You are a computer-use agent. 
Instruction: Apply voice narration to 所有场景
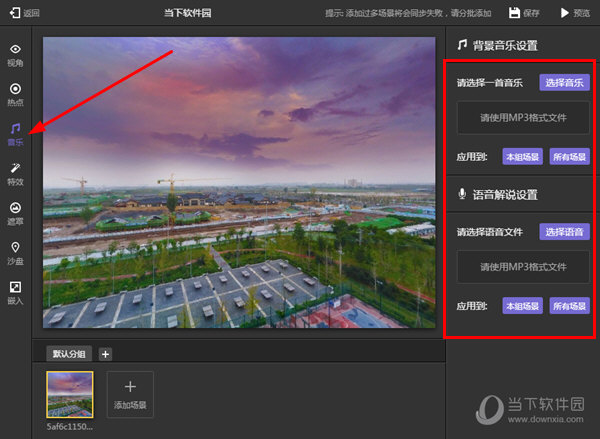pyautogui.click(x=569, y=306)
